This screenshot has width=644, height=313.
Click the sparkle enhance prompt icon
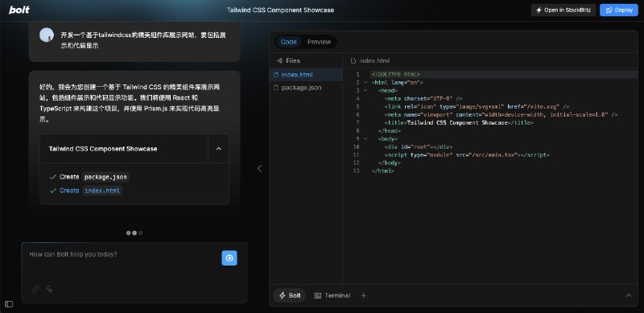tap(50, 289)
